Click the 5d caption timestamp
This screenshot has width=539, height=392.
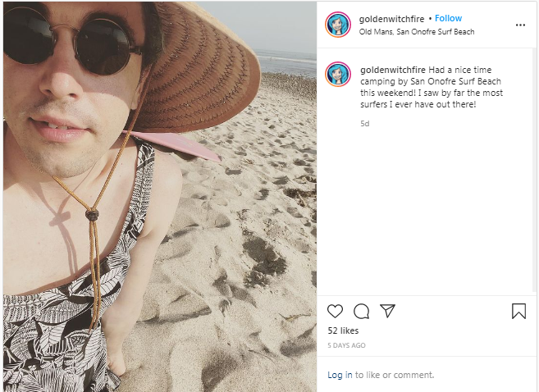tap(365, 123)
